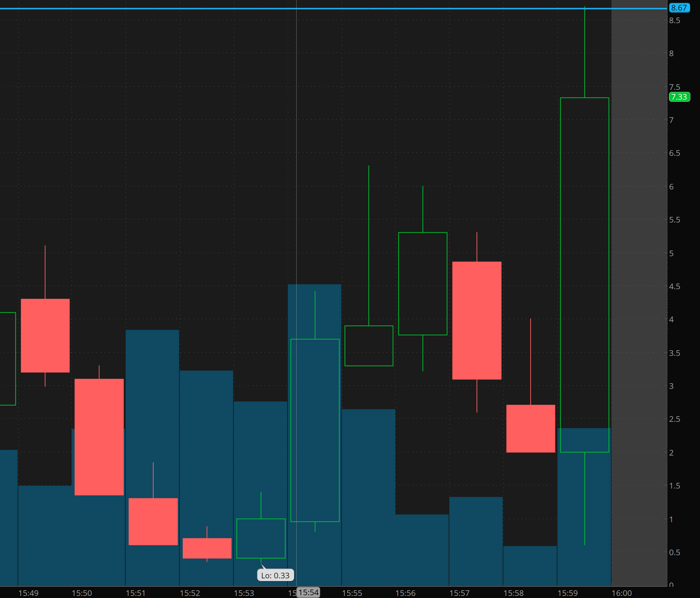The height and width of the screenshot is (598, 700).
Task: Click the small green 15:55 candle body
Action: [x=369, y=346]
